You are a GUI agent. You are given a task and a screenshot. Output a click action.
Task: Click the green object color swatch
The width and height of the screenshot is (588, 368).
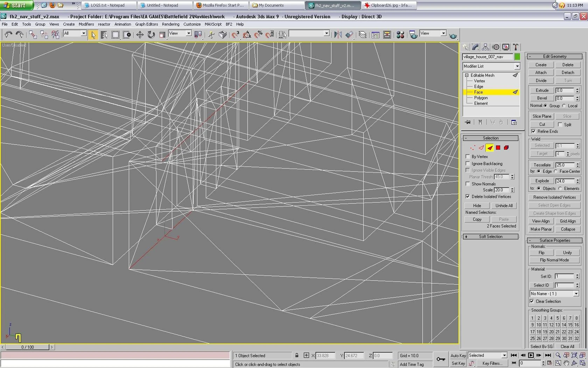pos(517,57)
